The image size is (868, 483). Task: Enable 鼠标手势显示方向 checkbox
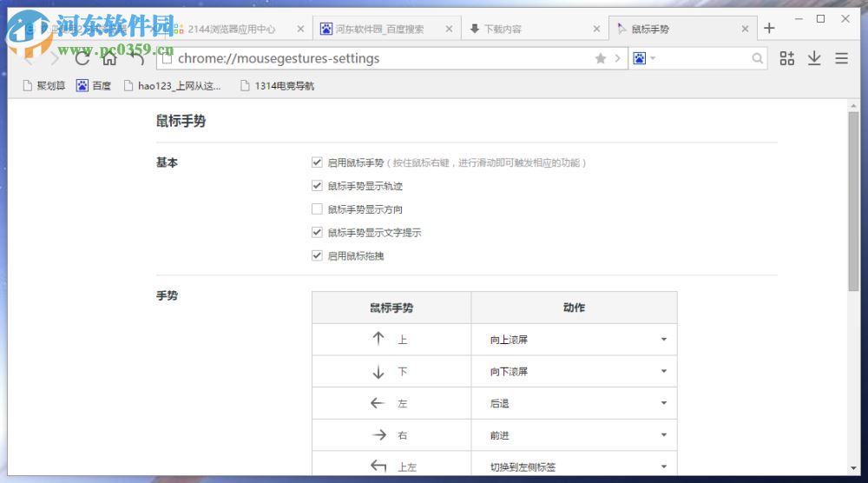(317, 209)
